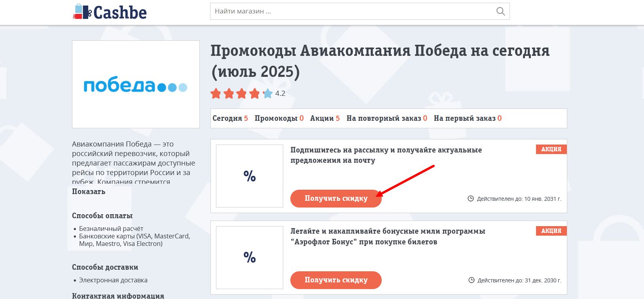Select the 'На повторный заказ 0' tab
This screenshot has height=299, width=644.
(x=387, y=118)
